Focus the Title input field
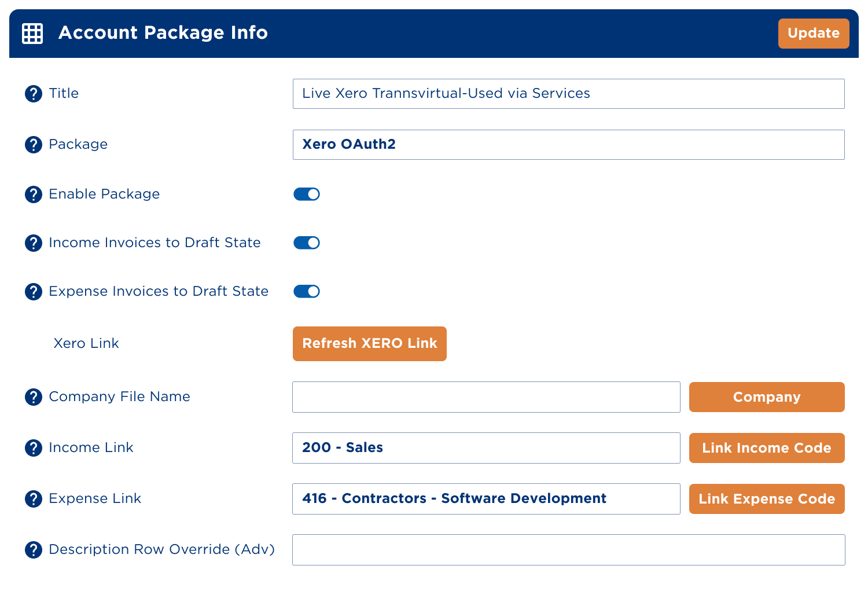 click(569, 94)
